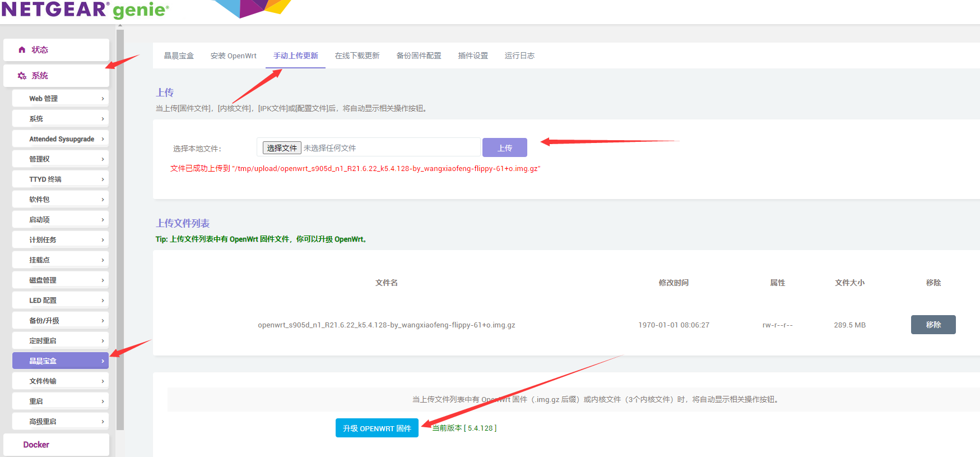Click the uploaded firmware file name in list
This screenshot has height=457, width=980.
pyautogui.click(x=387, y=325)
